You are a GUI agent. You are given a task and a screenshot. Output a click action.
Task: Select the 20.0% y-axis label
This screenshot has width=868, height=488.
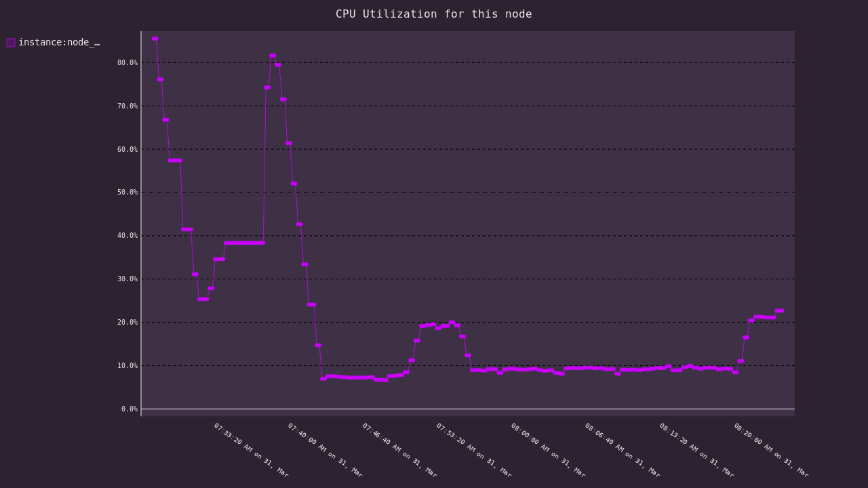(x=127, y=323)
